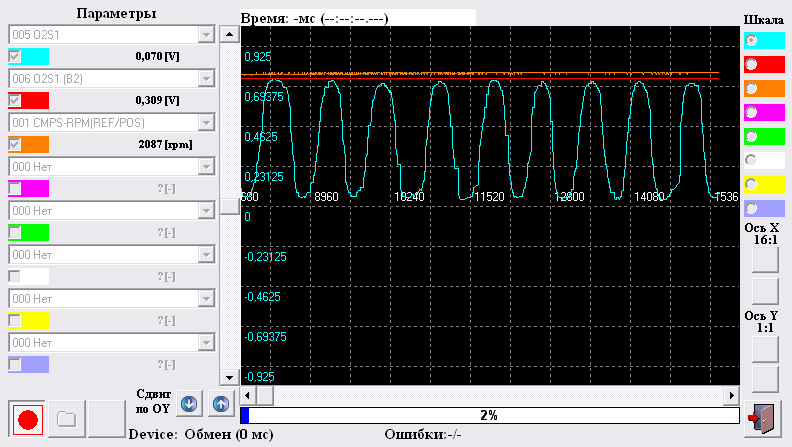792x447 pixels.
Task: Click the 2% progress bar
Action: point(489,414)
